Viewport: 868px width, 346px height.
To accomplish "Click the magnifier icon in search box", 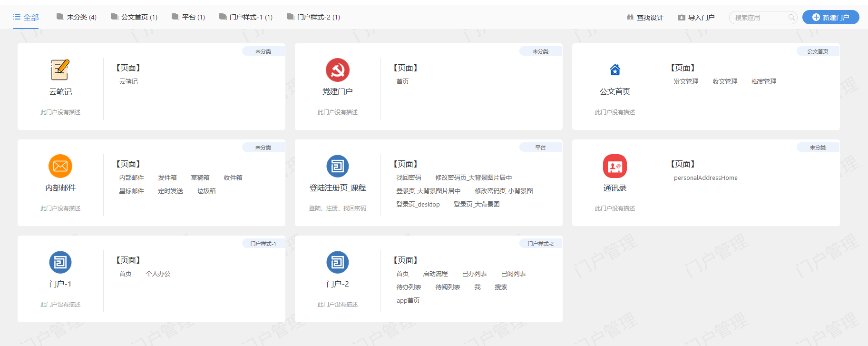I will (791, 18).
